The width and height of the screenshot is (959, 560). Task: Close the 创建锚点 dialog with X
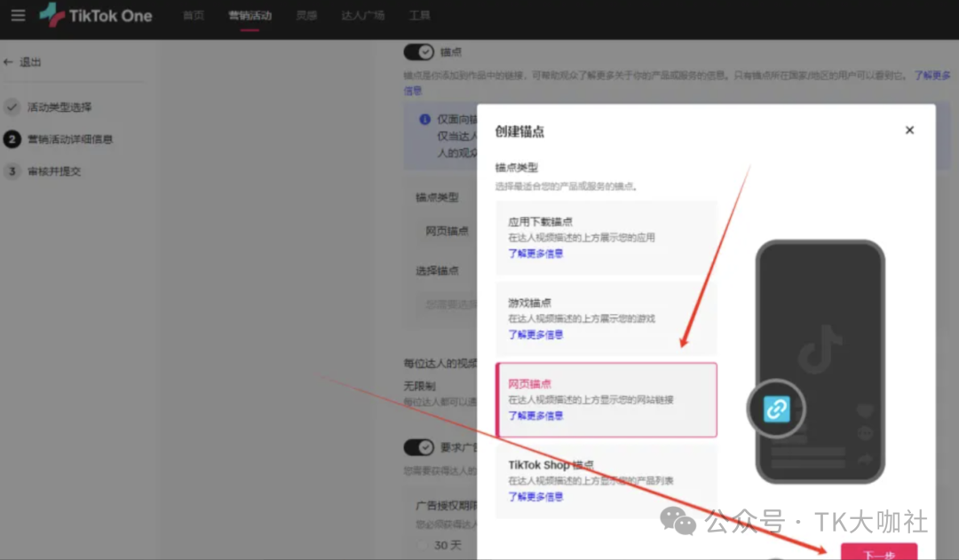pyautogui.click(x=909, y=130)
